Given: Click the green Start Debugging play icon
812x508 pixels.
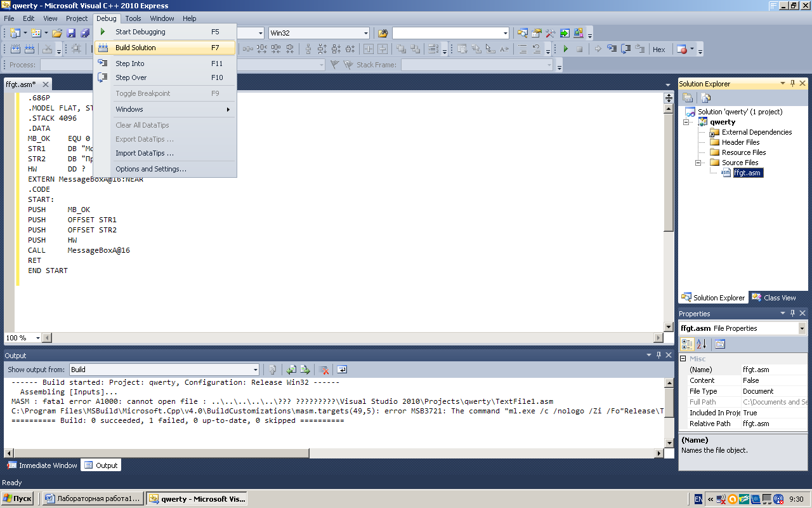Looking at the screenshot, I should (x=566, y=49).
